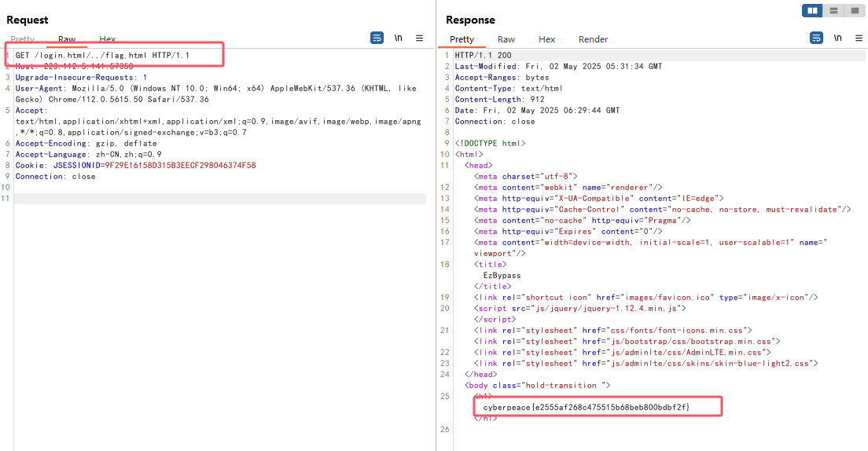Click the Accept-Ranges: bytes header
This screenshot has height=451, width=868.
[x=502, y=78]
